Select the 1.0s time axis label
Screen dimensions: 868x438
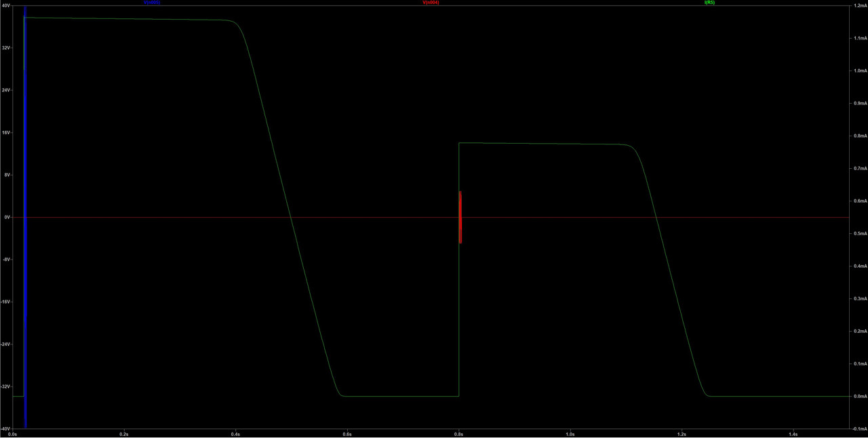[570, 434]
